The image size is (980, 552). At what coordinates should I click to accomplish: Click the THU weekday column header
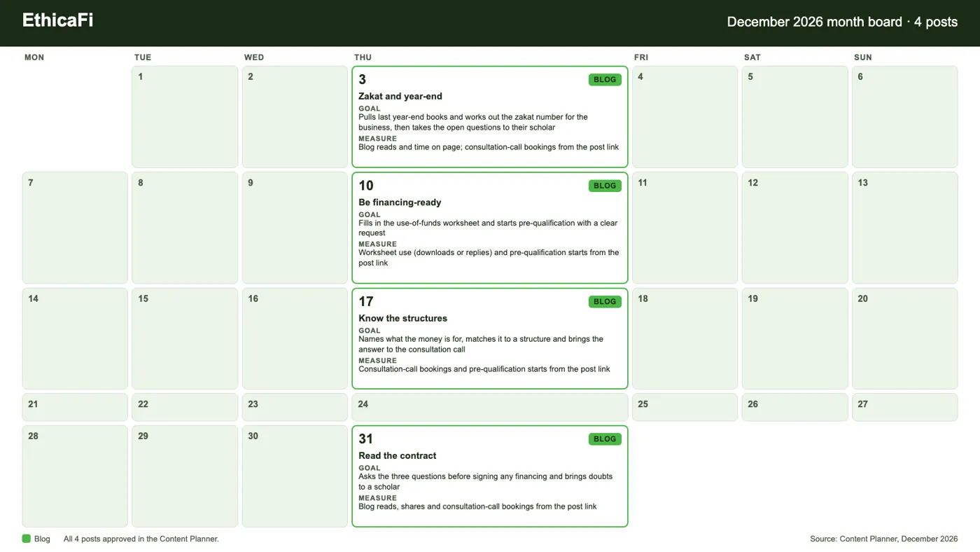(x=363, y=57)
